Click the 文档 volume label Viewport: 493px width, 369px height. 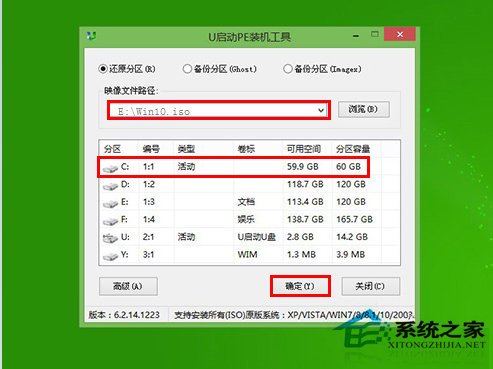[x=246, y=202]
